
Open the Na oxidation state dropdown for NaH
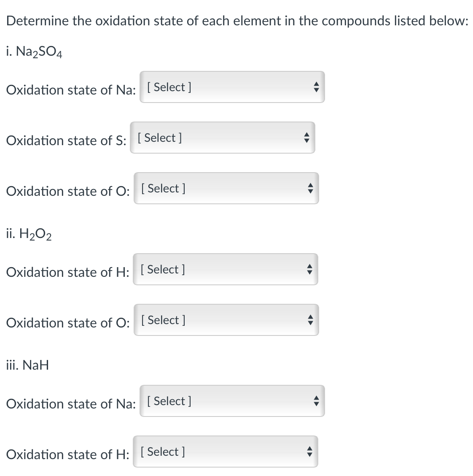pos(232,401)
